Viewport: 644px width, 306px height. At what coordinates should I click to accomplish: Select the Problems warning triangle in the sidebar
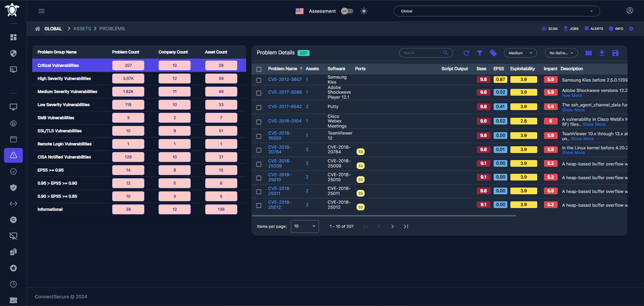click(x=13, y=155)
